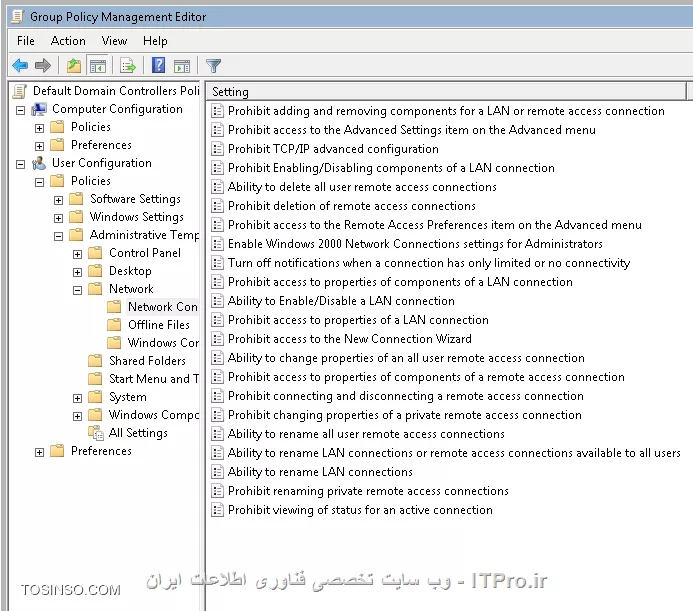The height and width of the screenshot is (611, 693).
Task: Expand Preferences under User Configuration
Action: (x=39, y=452)
